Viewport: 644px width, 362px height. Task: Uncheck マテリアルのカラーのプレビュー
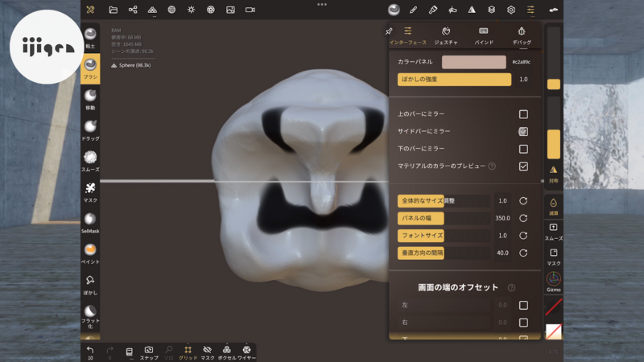point(523,167)
